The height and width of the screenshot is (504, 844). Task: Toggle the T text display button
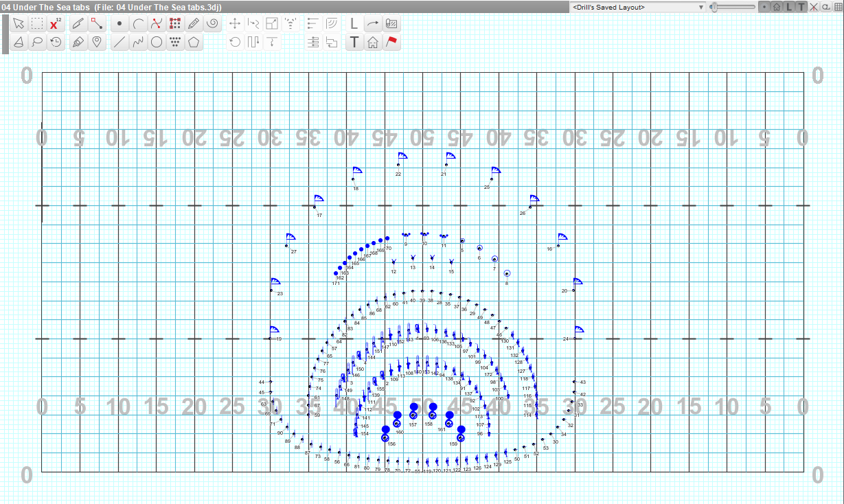click(x=801, y=7)
